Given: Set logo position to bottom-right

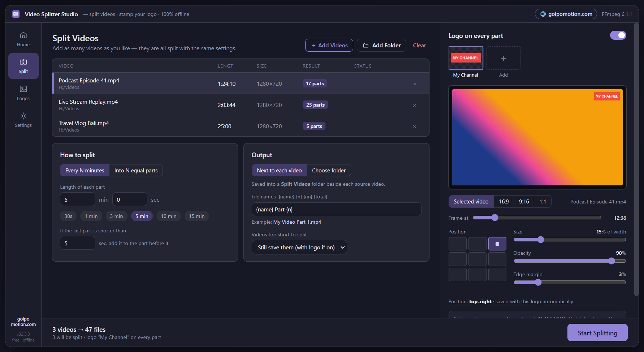Looking at the screenshot, I should coord(497,275).
